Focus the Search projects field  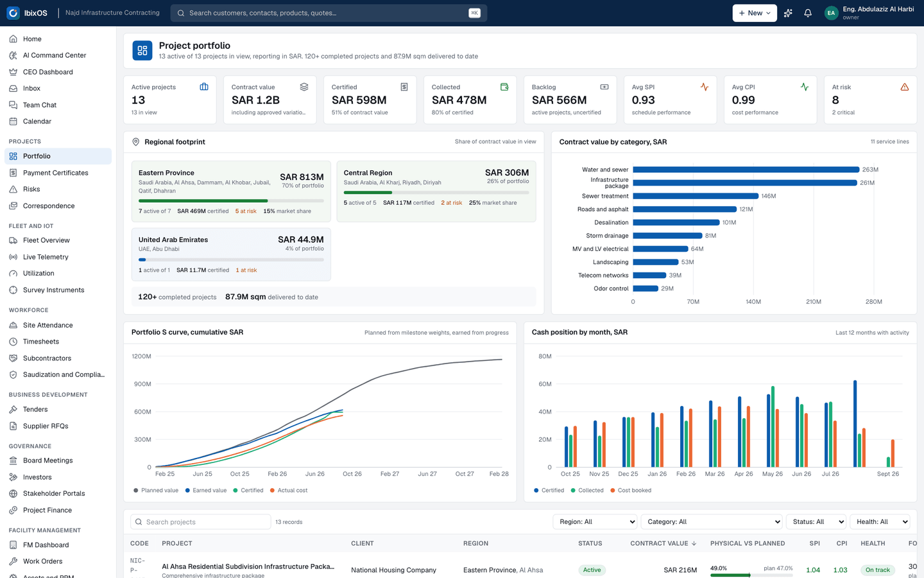tap(201, 522)
